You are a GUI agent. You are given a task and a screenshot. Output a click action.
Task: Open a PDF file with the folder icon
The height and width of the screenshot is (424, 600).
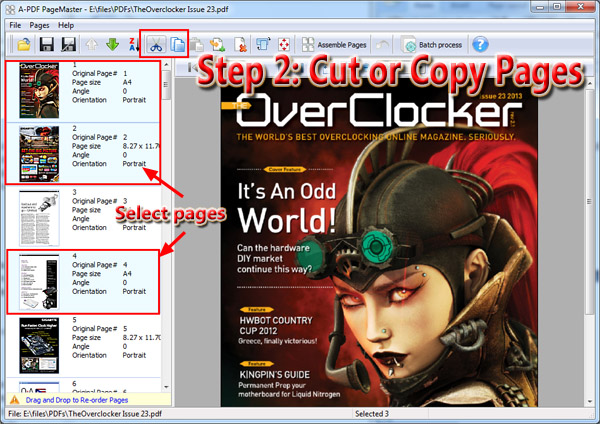pos(24,44)
